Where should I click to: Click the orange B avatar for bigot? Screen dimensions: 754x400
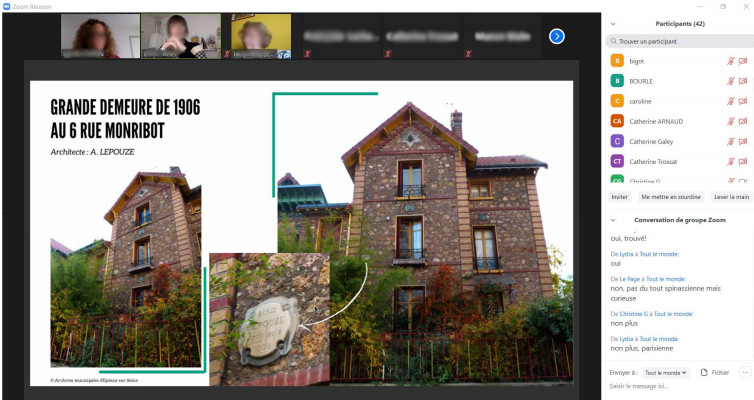coord(617,61)
